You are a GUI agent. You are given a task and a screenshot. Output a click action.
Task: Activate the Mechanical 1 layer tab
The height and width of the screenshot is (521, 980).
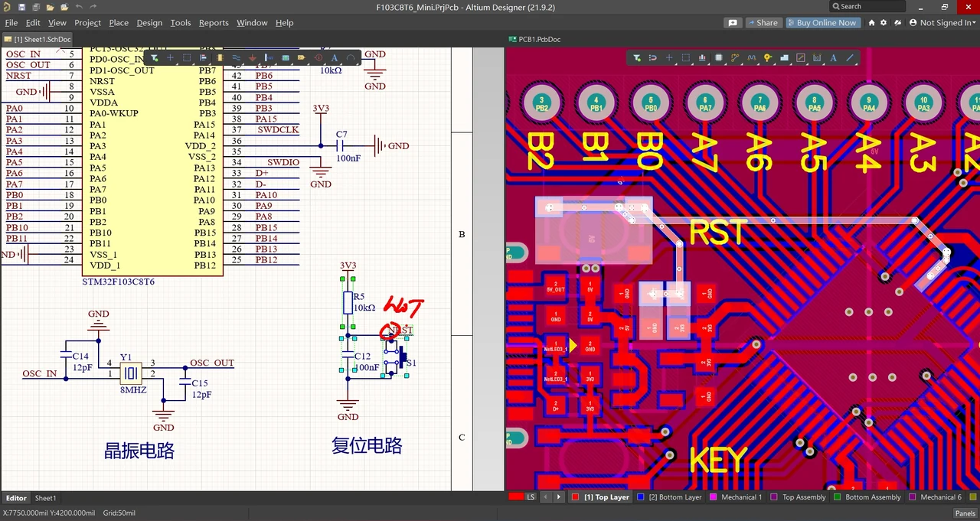tap(736, 497)
